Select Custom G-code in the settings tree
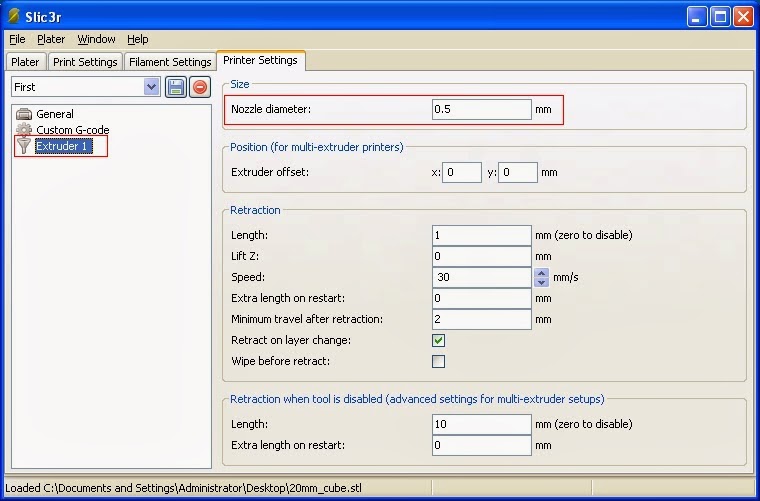This screenshot has height=501, width=760. point(73,130)
